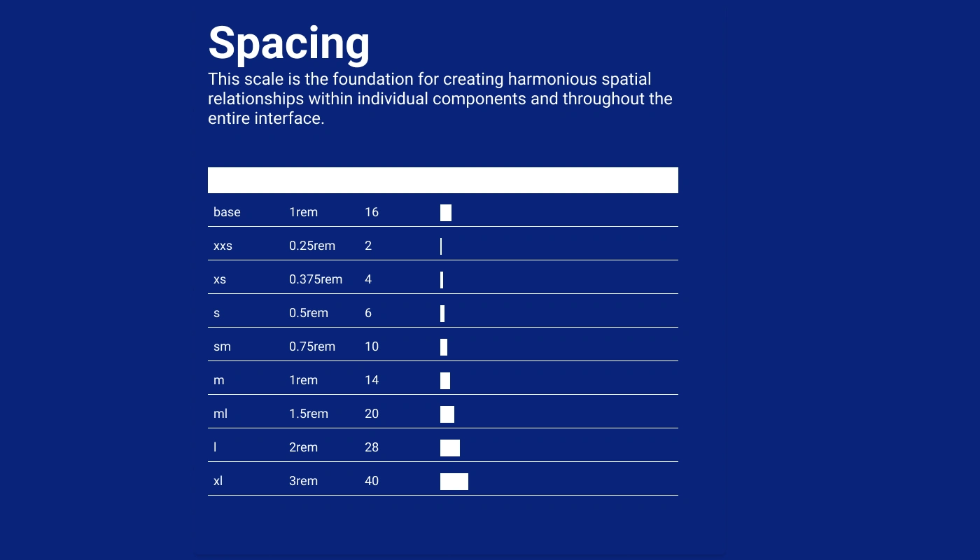Click the Spacing page heading
980x560 pixels.
click(288, 43)
